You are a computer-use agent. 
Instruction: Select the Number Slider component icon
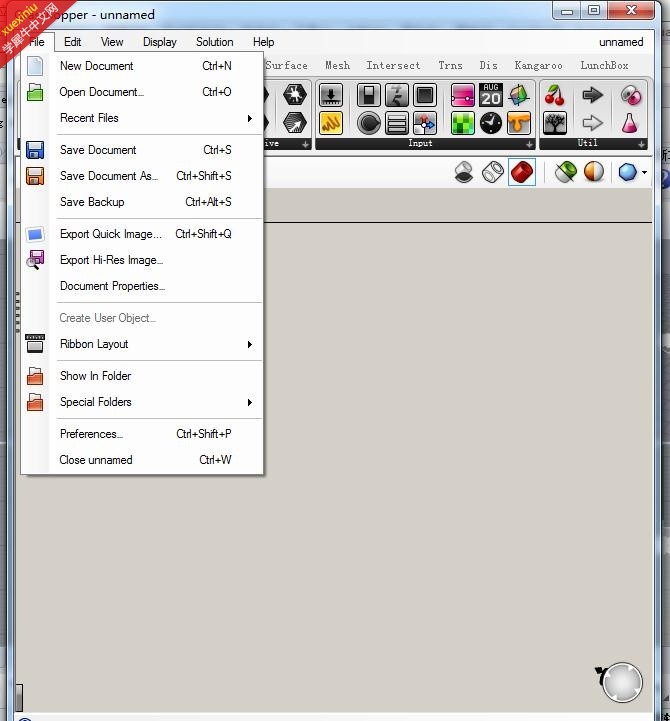tap(331, 95)
